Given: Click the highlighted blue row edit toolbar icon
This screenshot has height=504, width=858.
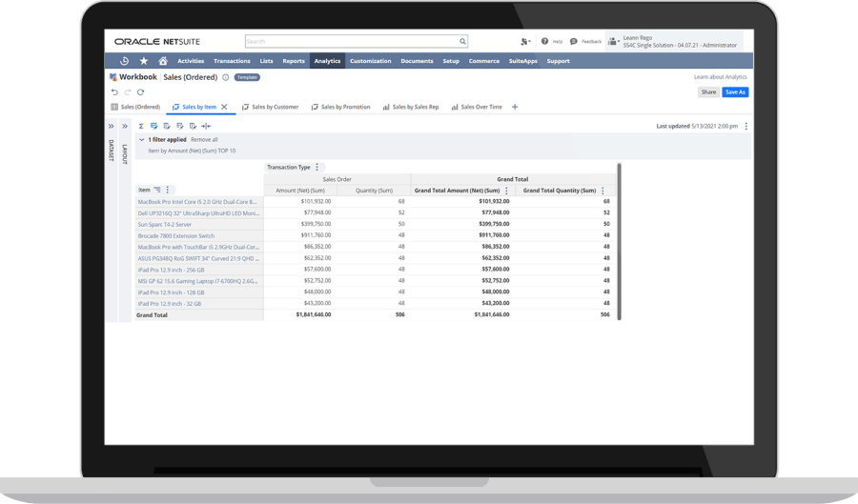Looking at the screenshot, I should tap(153, 126).
